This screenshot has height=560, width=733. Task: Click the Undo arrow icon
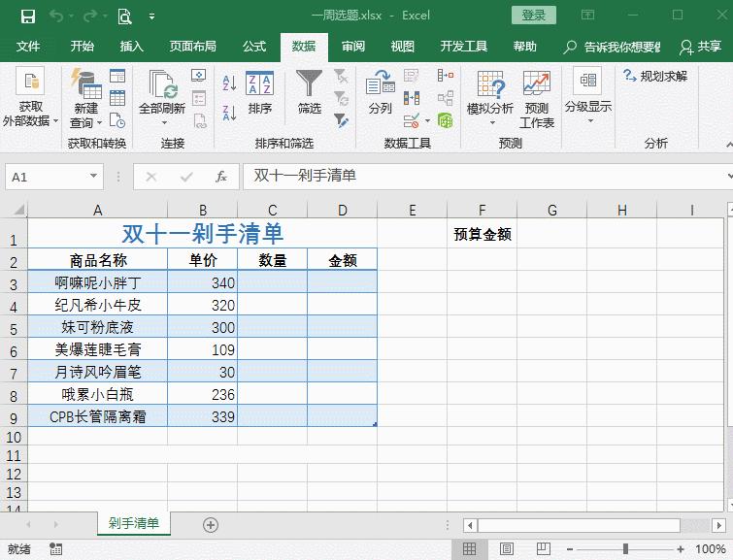[57, 16]
